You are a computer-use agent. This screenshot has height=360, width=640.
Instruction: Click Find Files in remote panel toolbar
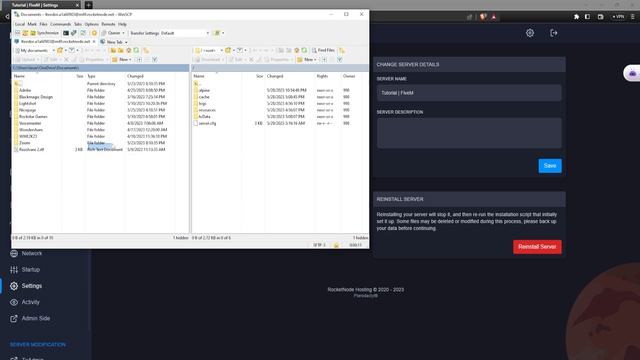pyautogui.click(x=323, y=51)
